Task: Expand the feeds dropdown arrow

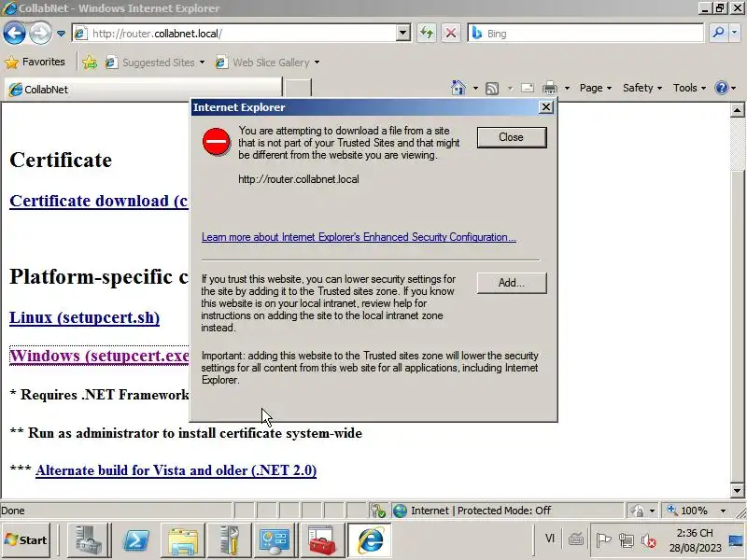Action: (x=510, y=88)
